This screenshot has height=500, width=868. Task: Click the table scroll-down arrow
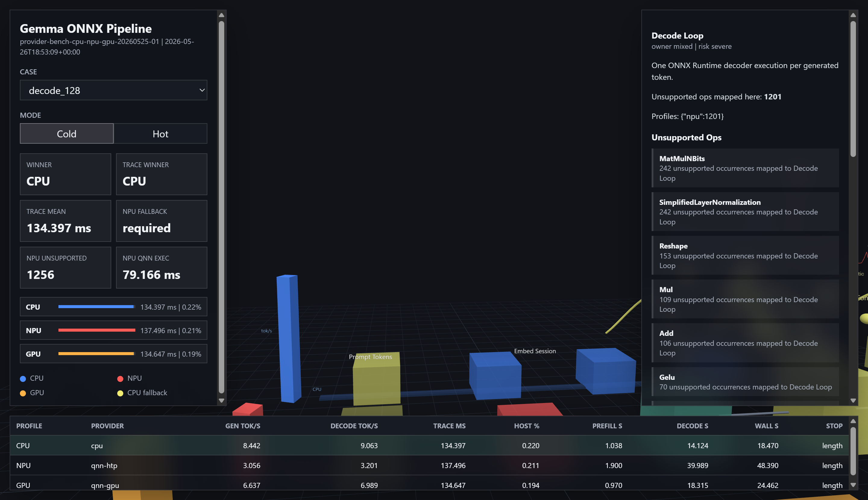point(853,485)
